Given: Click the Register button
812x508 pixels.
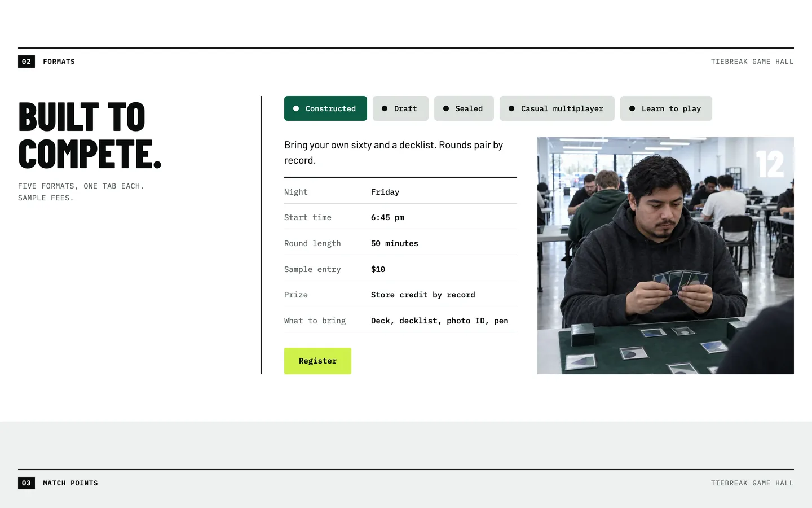Looking at the screenshot, I should (x=317, y=361).
